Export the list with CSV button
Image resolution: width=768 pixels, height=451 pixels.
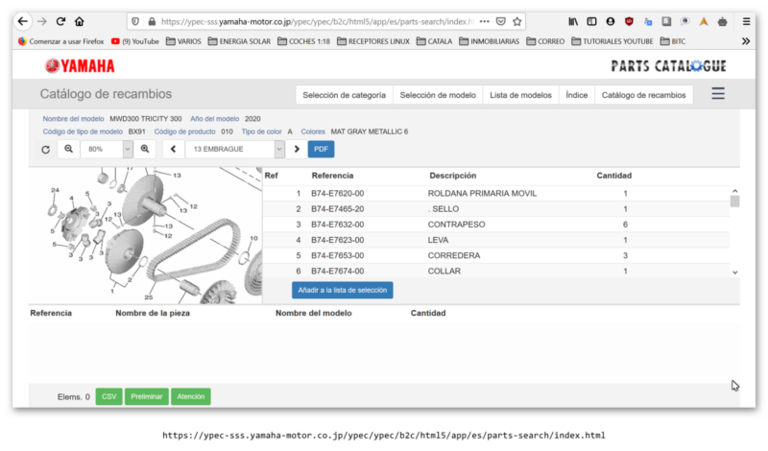(110, 397)
